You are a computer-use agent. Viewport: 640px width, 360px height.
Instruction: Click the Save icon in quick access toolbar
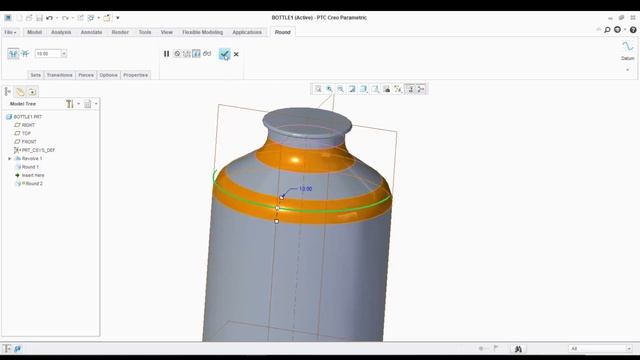coord(39,18)
